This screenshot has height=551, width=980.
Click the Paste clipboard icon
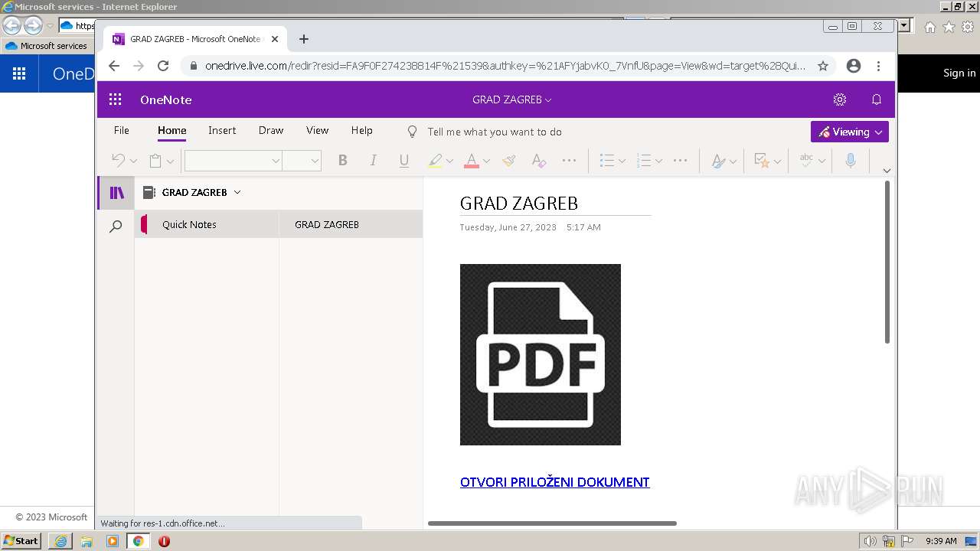(155, 161)
